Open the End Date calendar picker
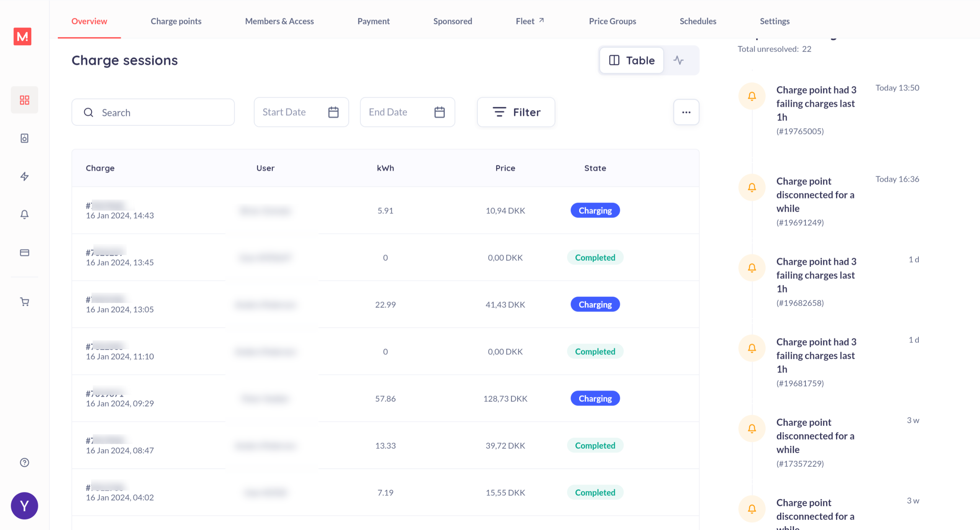The height and width of the screenshot is (530, 980). coord(439,112)
